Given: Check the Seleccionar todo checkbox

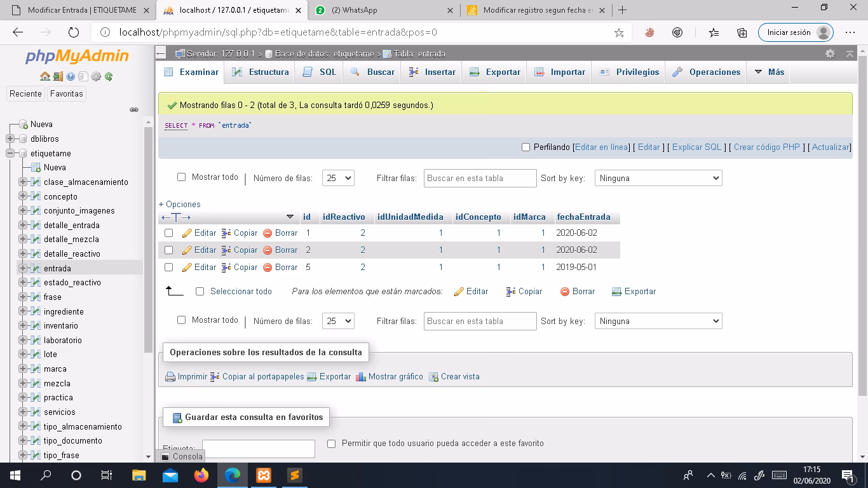Looking at the screenshot, I should pyautogui.click(x=200, y=292).
